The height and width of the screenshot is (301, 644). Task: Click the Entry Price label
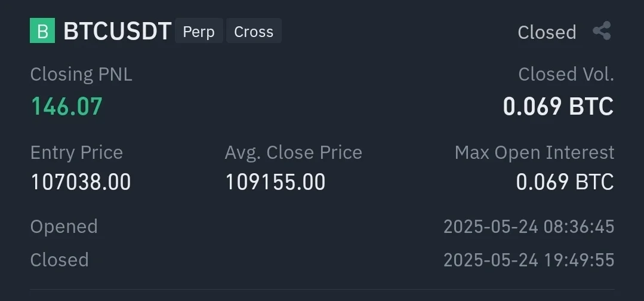(x=76, y=152)
